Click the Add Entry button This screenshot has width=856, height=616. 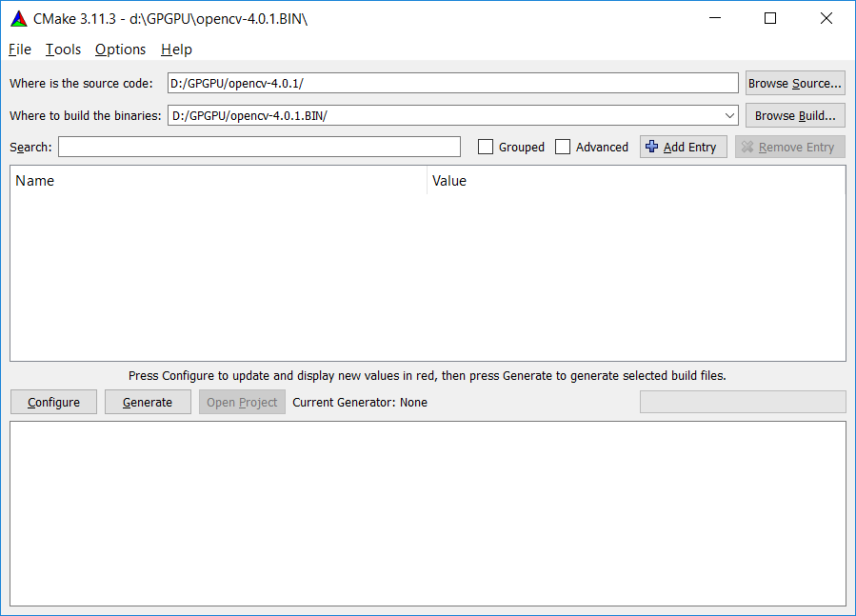tap(683, 147)
